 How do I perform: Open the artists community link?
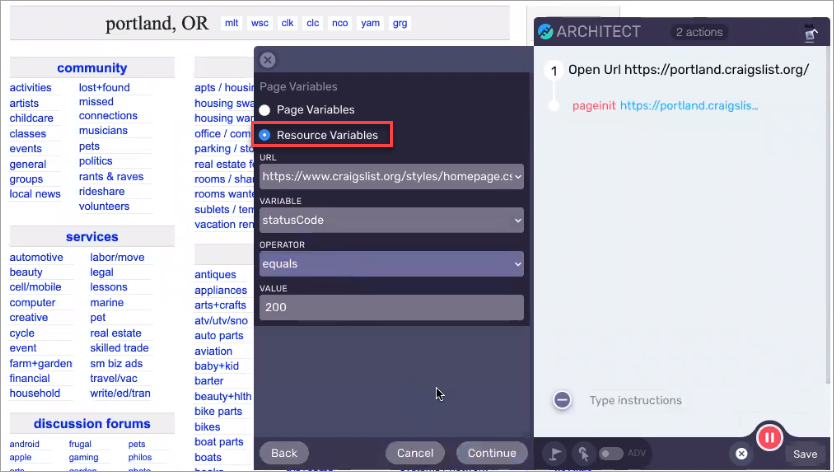(x=24, y=103)
